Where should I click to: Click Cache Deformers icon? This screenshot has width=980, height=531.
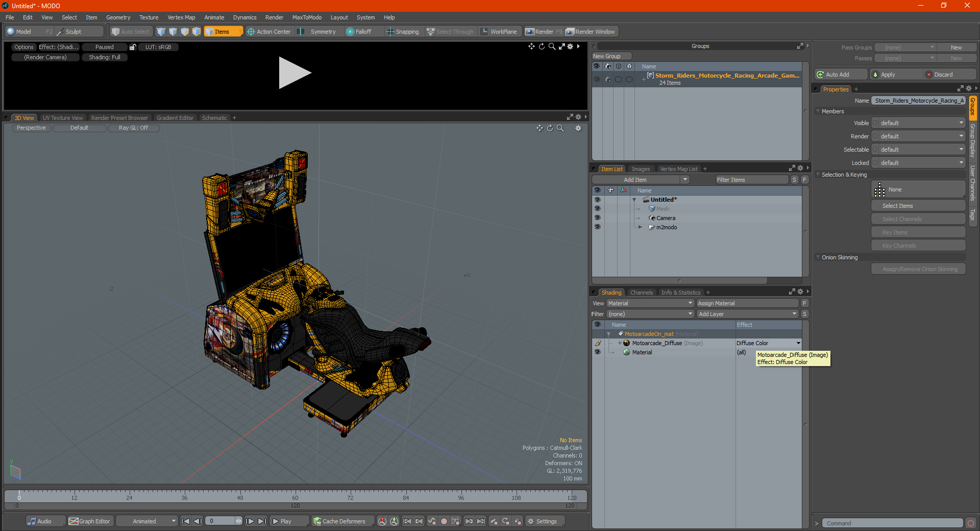click(x=317, y=521)
